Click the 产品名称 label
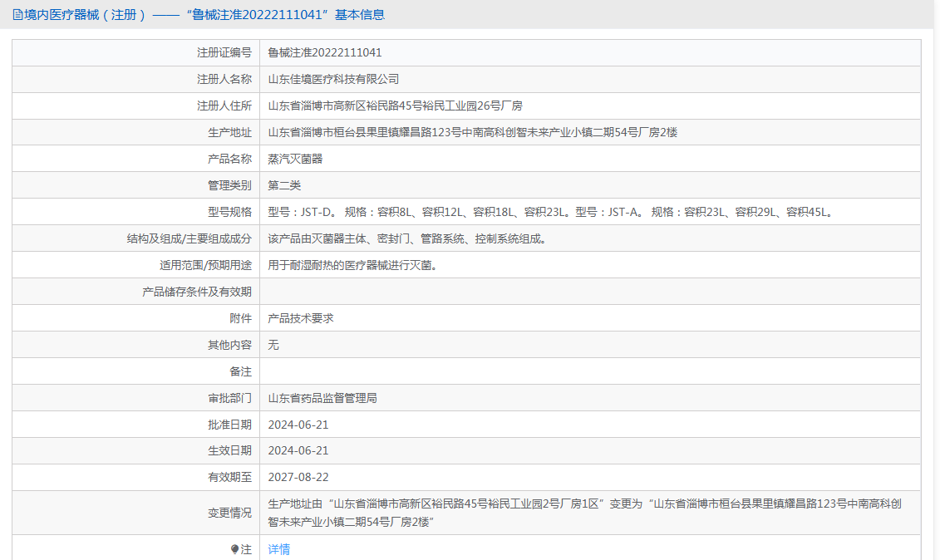940x560 pixels. tap(229, 159)
